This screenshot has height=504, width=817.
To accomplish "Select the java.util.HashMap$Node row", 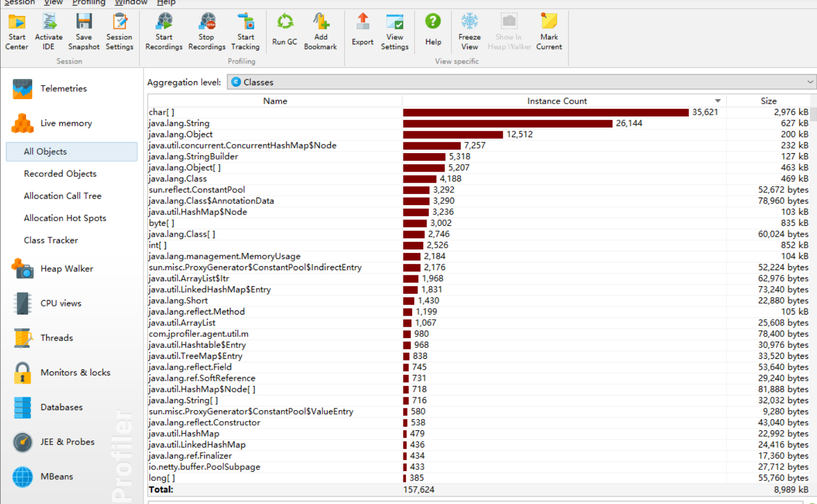I will [479, 212].
